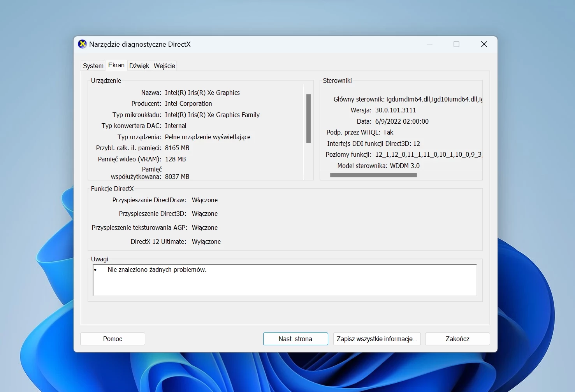575x392 pixels.
Task: Select the Ekran tab
Action: coord(116,65)
